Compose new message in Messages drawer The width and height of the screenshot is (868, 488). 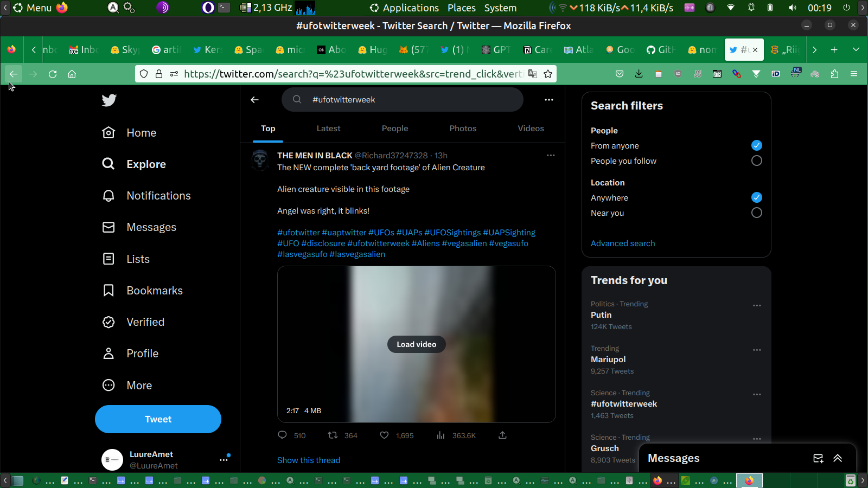[x=818, y=458]
